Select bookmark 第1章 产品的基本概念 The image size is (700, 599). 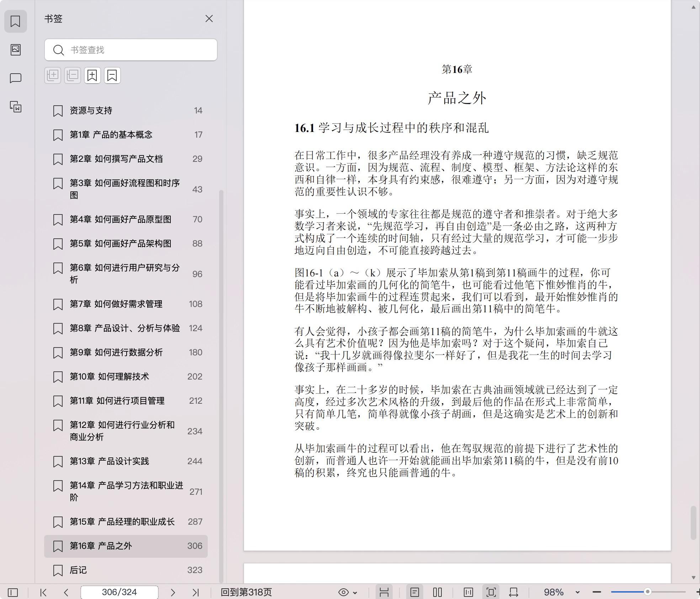click(126, 135)
